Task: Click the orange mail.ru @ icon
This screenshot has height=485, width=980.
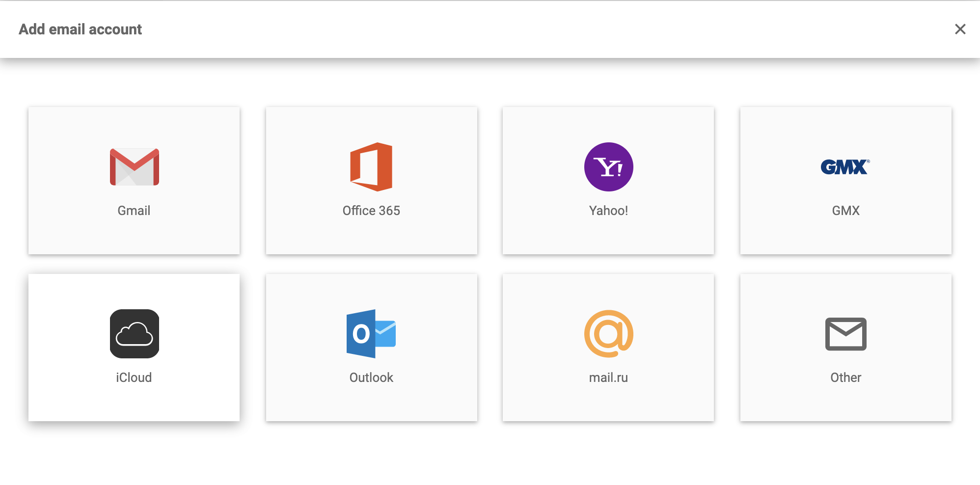Action: (608, 334)
